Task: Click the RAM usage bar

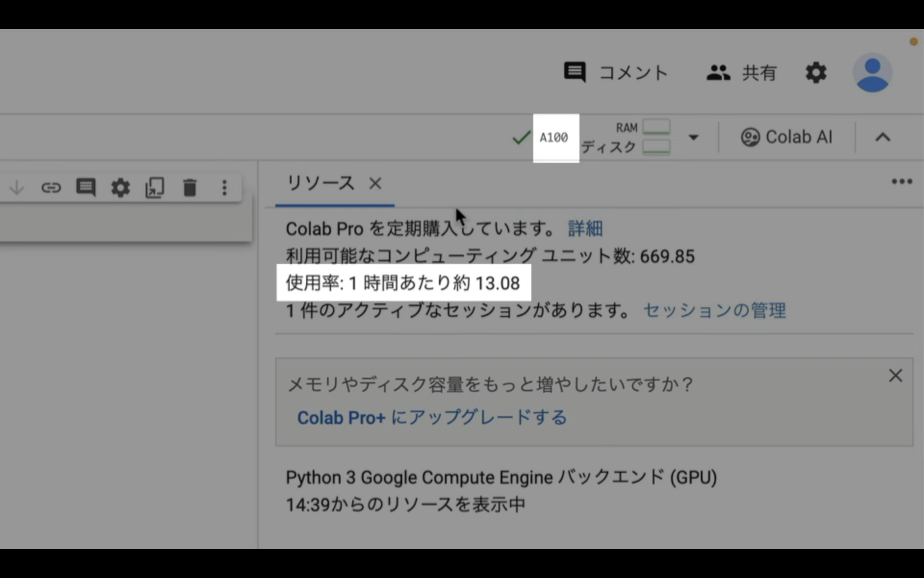Action: (656, 127)
